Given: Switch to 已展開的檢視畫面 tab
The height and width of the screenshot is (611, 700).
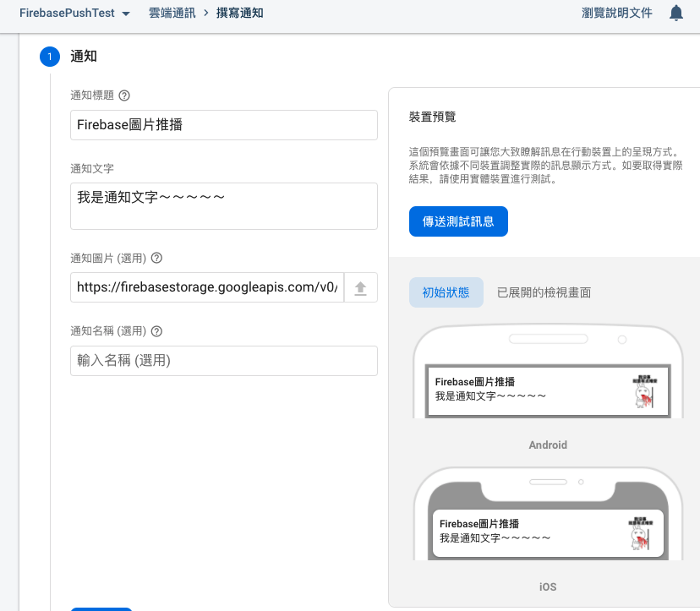Looking at the screenshot, I should pyautogui.click(x=544, y=292).
